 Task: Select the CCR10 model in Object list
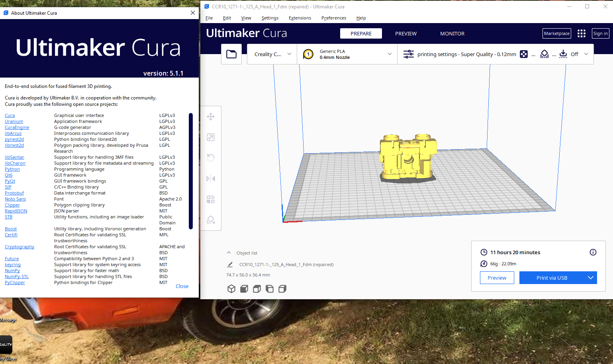[286, 265]
